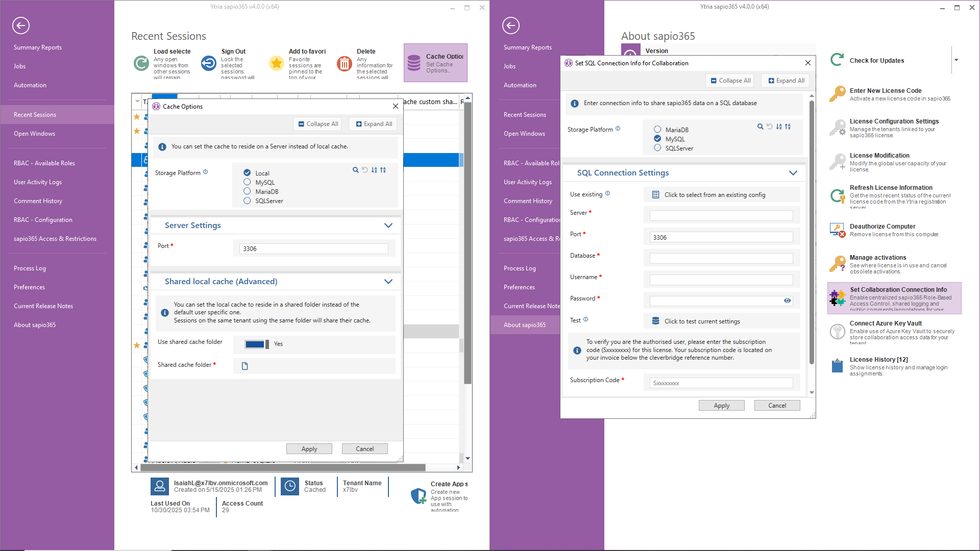Click the Set Collaboration Connection Info puzzle icon
Image resolution: width=980 pixels, height=551 pixels.
[x=837, y=297]
